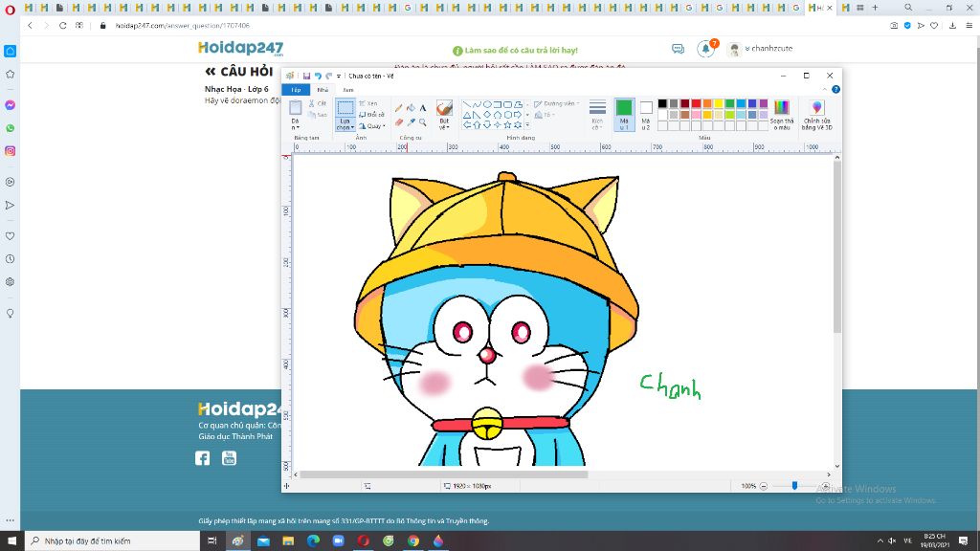The height and width of the screenshot is (551, 980).
Task: Select the Pencil tool in Paint
Action: (399, 108)
